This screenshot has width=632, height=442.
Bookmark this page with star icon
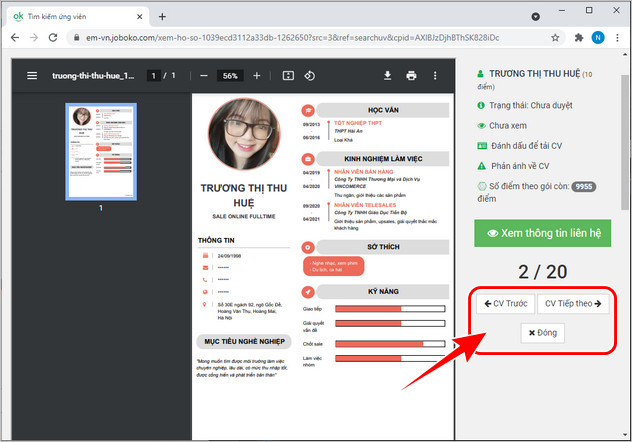[555, 37]
